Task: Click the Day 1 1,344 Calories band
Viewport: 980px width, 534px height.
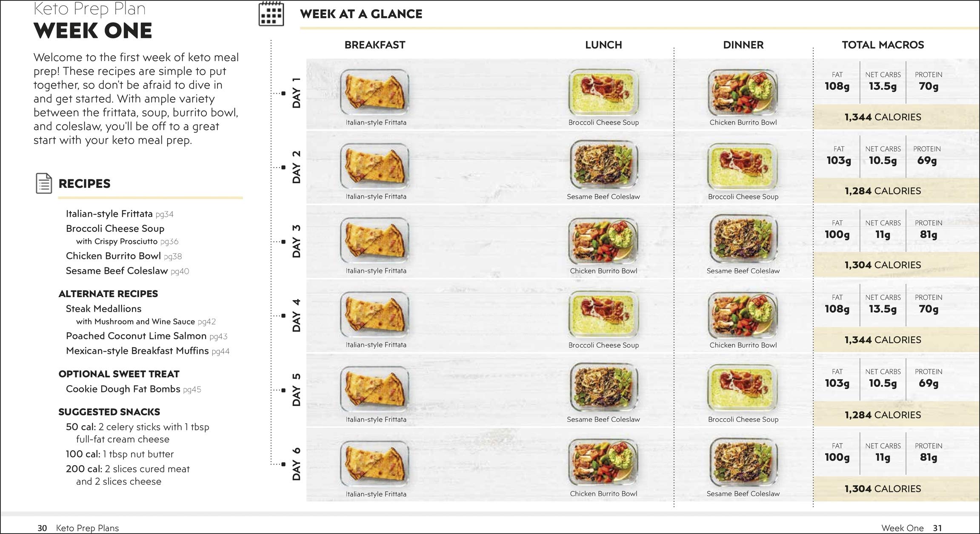Action: pyautogui.click(x=883, y=117)
